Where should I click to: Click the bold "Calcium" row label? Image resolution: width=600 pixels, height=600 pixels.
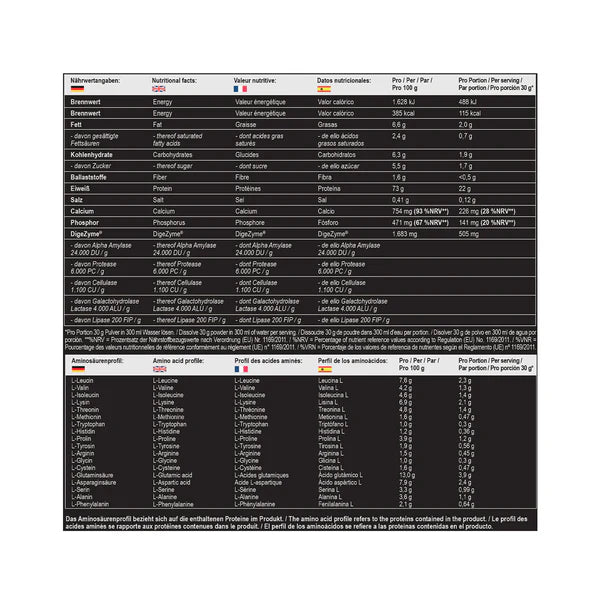85,212
